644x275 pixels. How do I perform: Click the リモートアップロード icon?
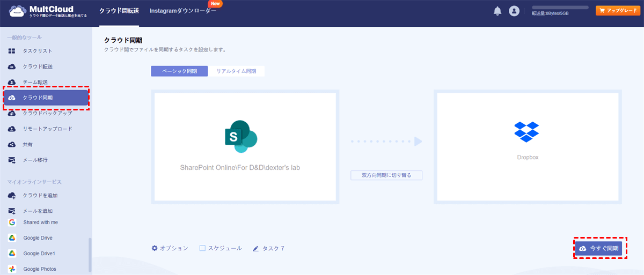point(12,129)
